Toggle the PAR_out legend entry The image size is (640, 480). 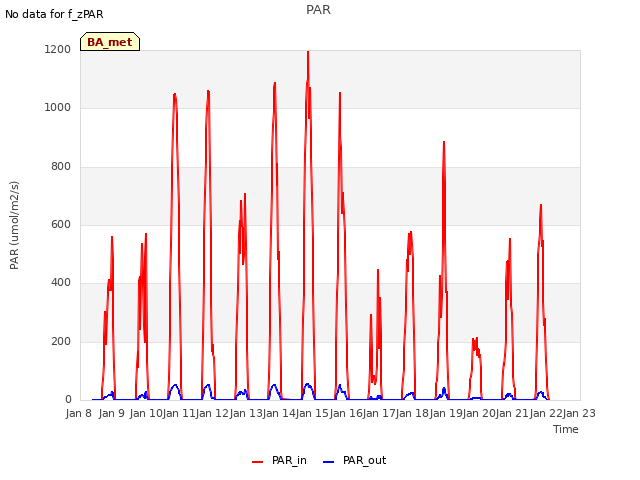click(354, 460)
